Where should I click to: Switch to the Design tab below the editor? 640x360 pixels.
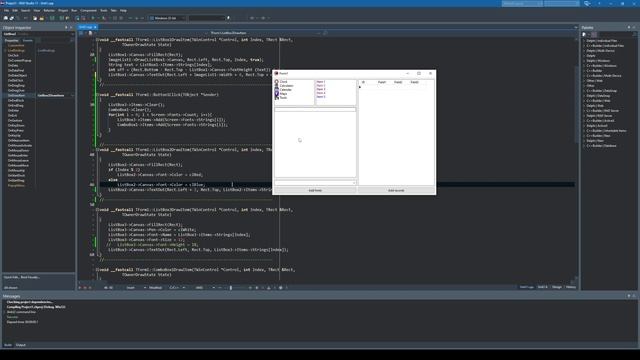click(x=557, y=287)
